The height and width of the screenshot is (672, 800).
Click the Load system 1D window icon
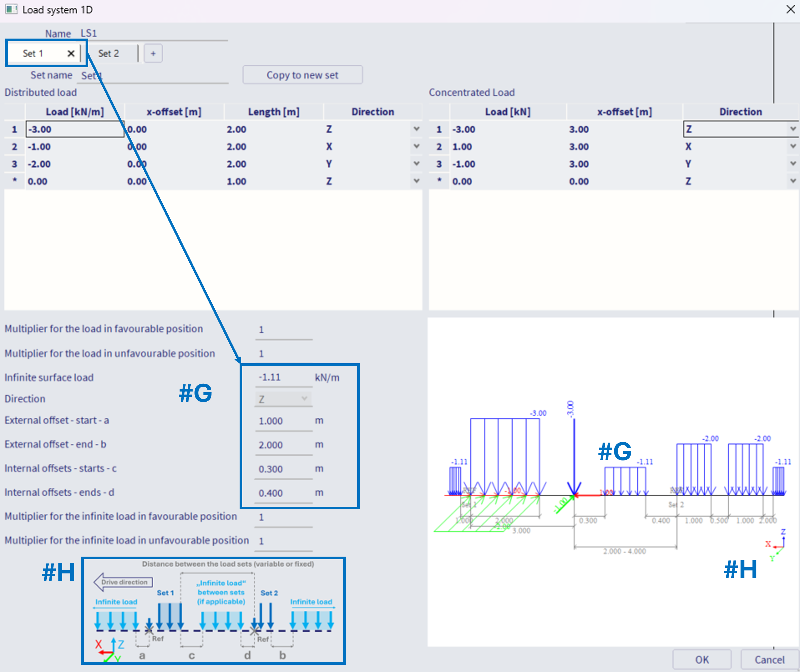[x=11, y=10]
